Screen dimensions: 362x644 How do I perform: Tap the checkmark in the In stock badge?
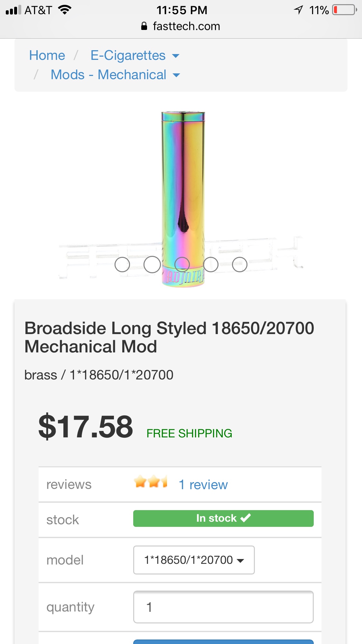(246, 518)
